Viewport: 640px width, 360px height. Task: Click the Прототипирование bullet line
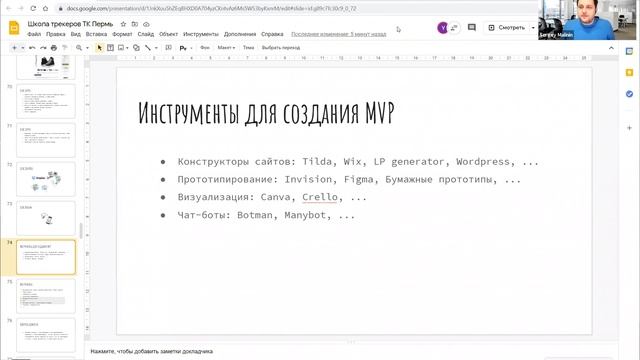point(349,180)
